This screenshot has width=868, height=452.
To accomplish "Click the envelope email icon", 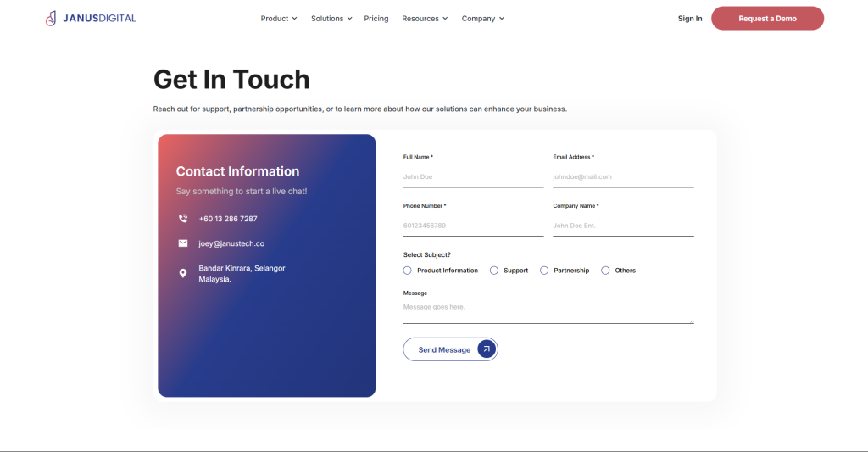I will [183, 243].
